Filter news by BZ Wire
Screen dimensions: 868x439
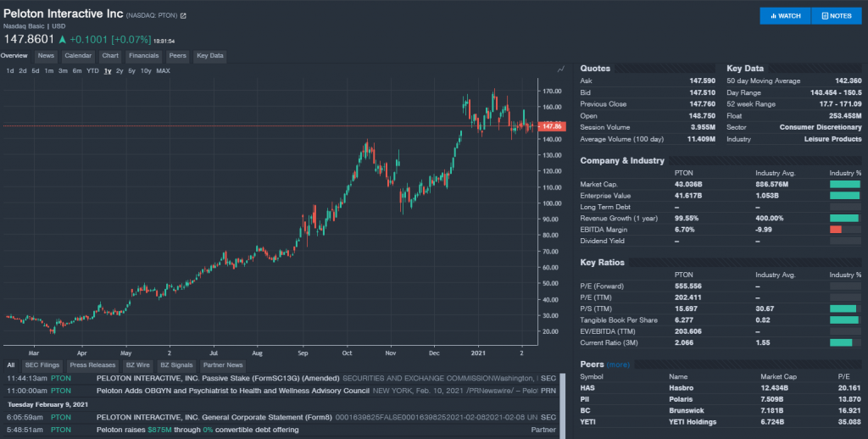point(138,365)
